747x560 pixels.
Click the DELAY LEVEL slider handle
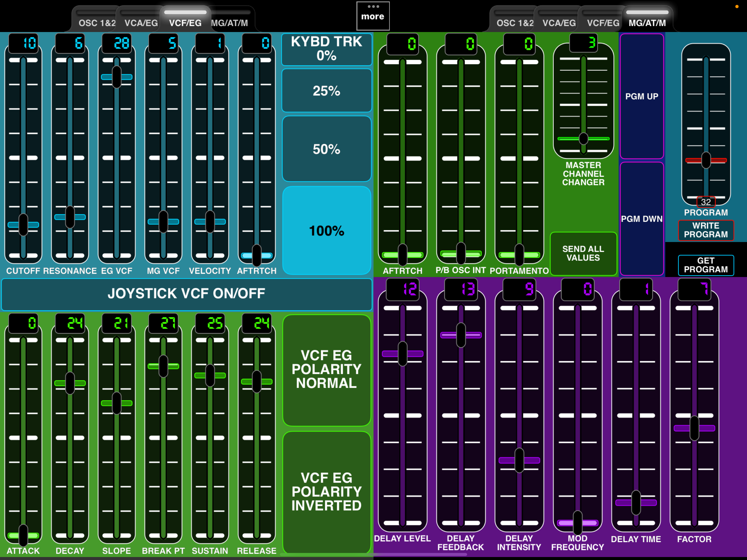click(x=403, y=354)
